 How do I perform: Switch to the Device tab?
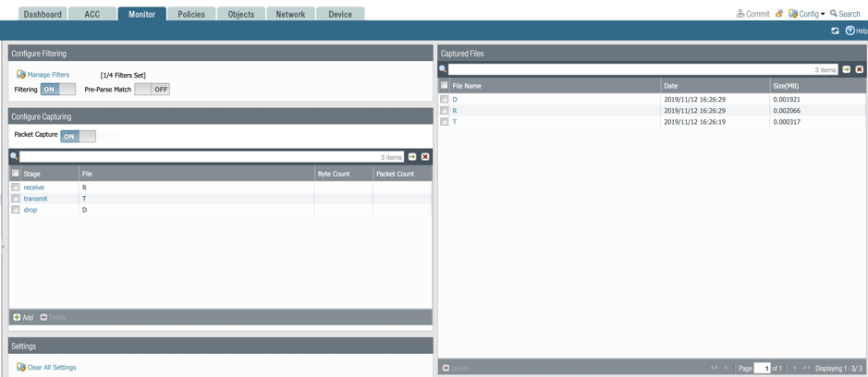pos(340,14)
